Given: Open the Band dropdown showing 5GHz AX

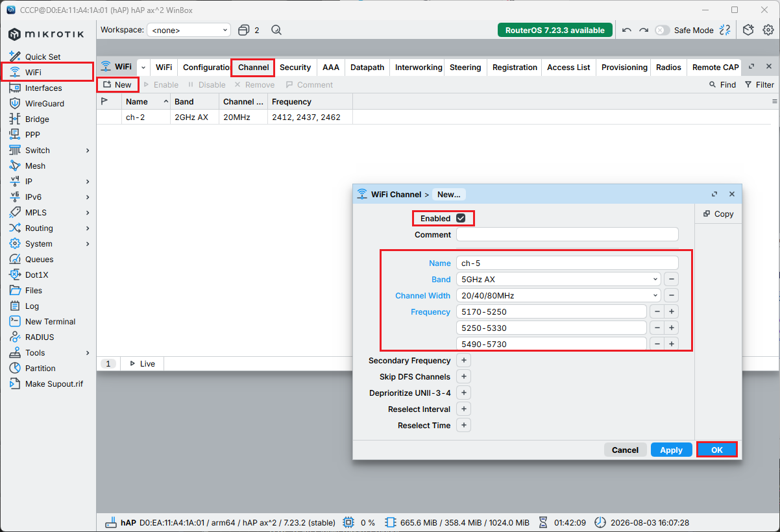Looking at the screenshot, I should (x=558, y=279).
